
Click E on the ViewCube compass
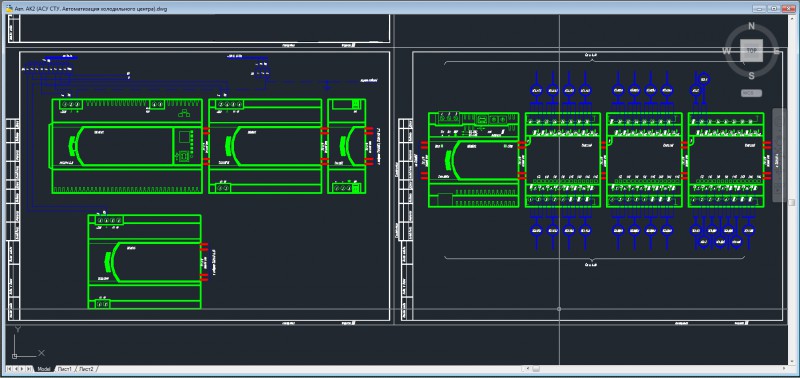pos(776,51)
